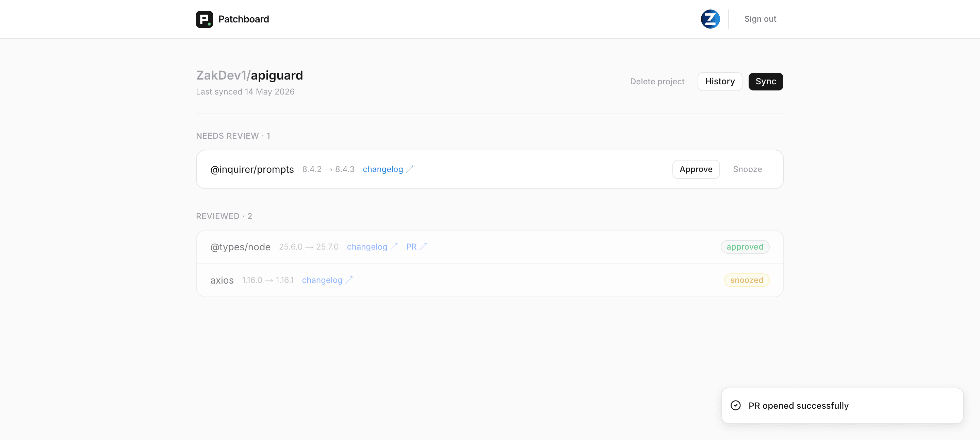Approve the @inquirer/prompts update

tap(696, 169)
